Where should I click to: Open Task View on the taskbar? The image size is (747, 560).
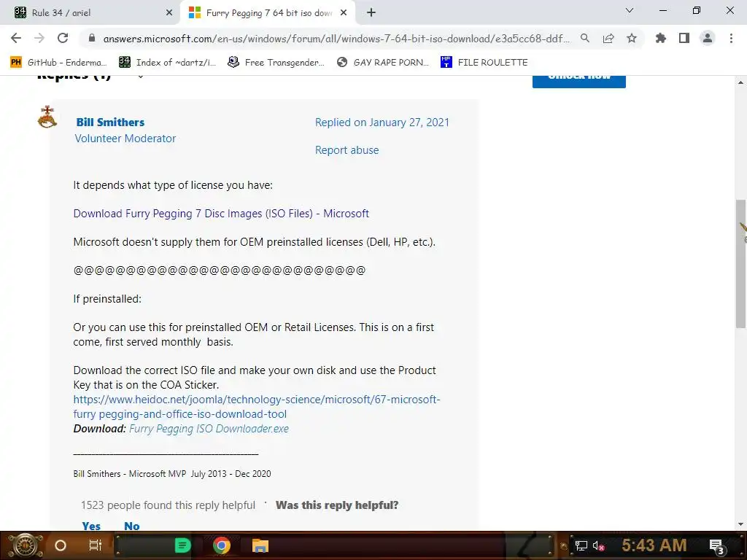point(96,545)
